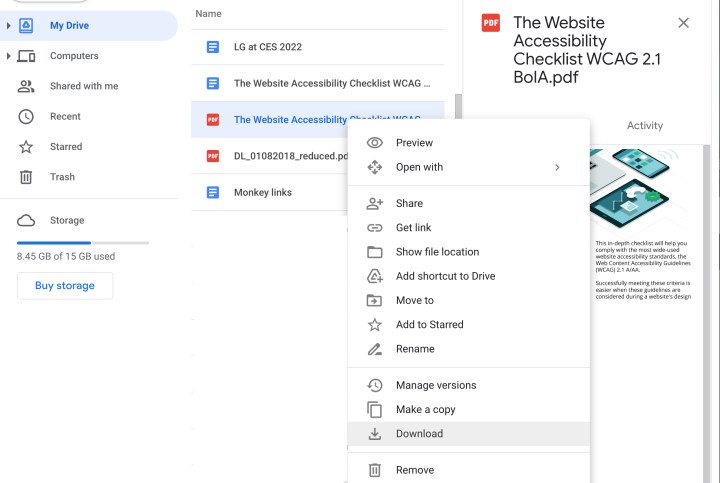Screen dimensions: 720x483
Task: Click the 8.45 GB of 15 GB used text
Action: coord(66,257)
